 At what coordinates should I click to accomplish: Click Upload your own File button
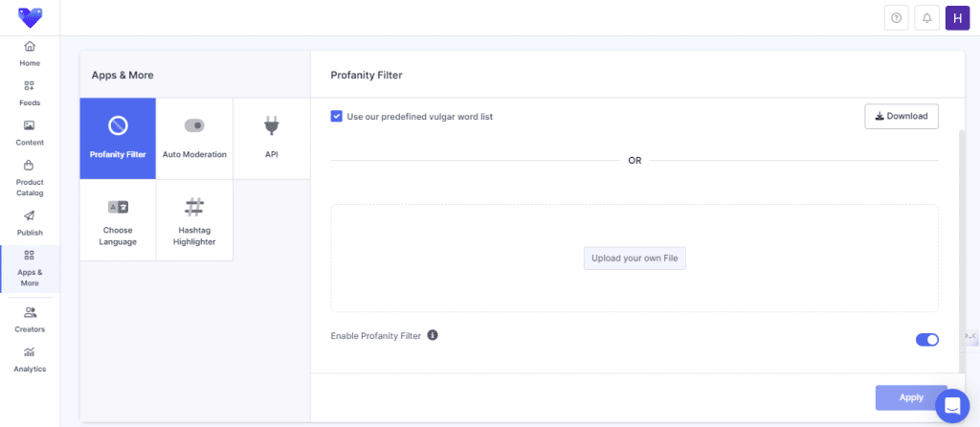coord(635,258)
